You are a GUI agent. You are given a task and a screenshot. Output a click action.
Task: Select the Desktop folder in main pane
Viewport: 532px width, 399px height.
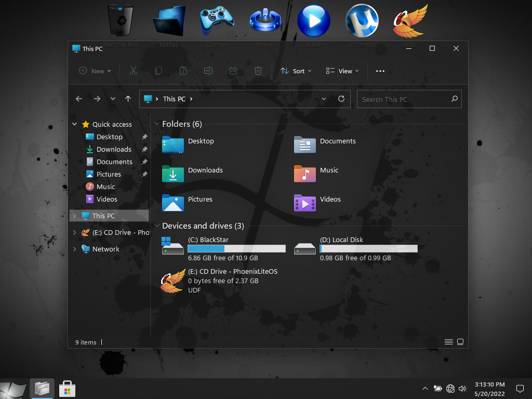(188, 144)
